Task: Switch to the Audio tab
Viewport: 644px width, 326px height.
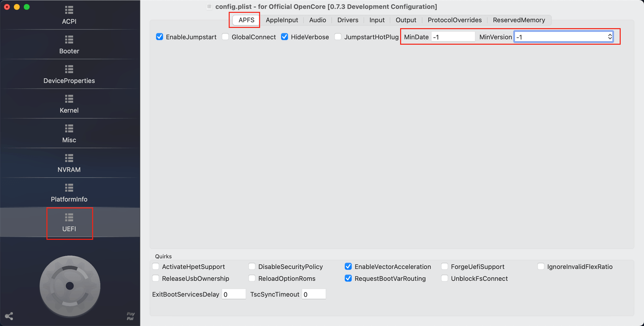Action: pyautogui.click(x=318, y=20)
